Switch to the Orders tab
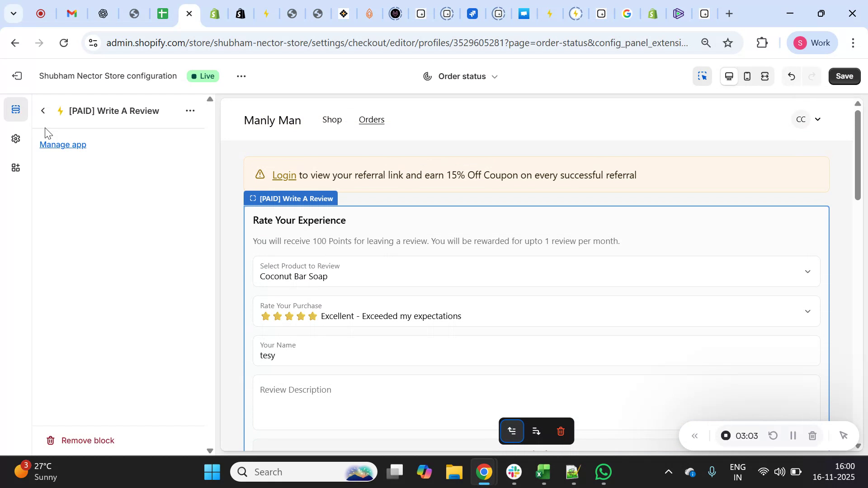 tap(371, 120)
